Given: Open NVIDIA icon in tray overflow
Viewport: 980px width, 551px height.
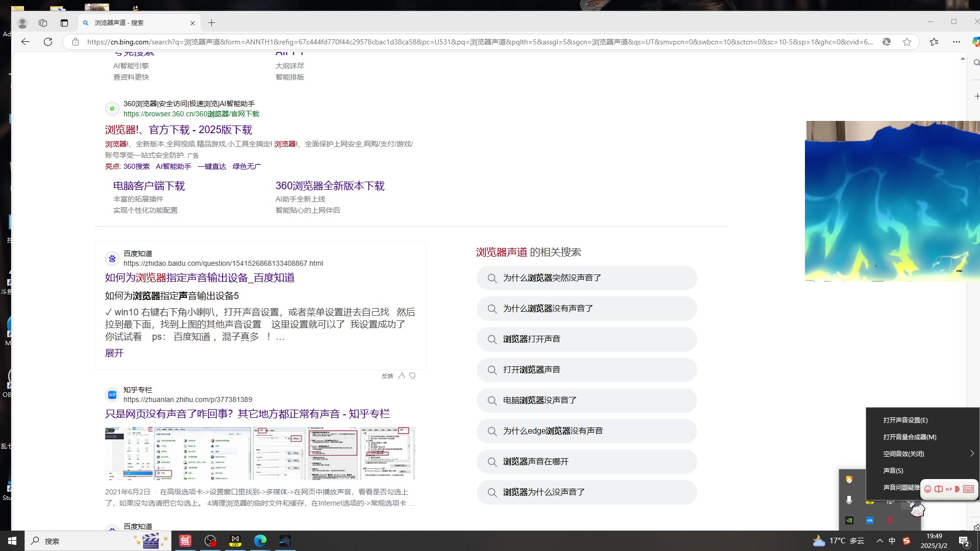Looking at the screenshot, I should tap(849, 520).
